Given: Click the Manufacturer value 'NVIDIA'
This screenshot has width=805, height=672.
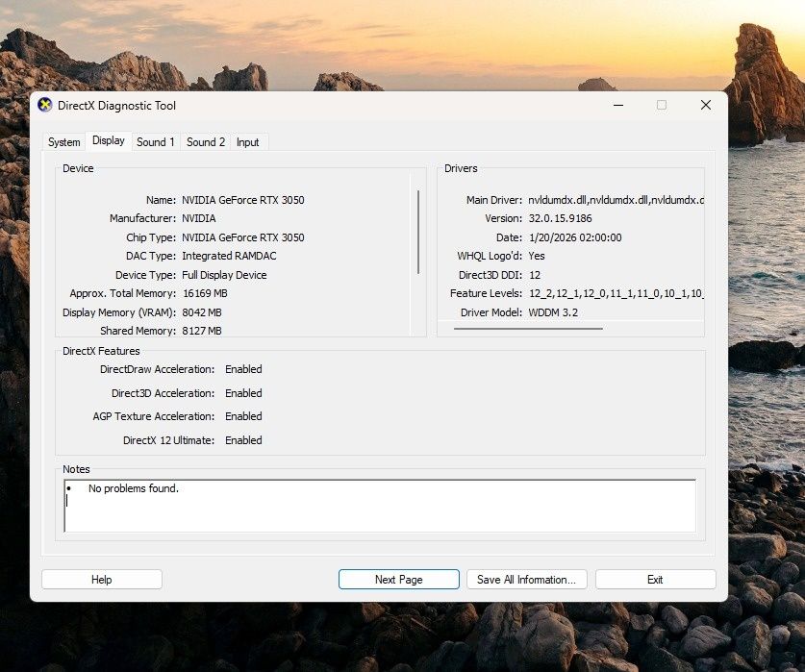Looking at the screenshot, I should click(x=199, y=218).
